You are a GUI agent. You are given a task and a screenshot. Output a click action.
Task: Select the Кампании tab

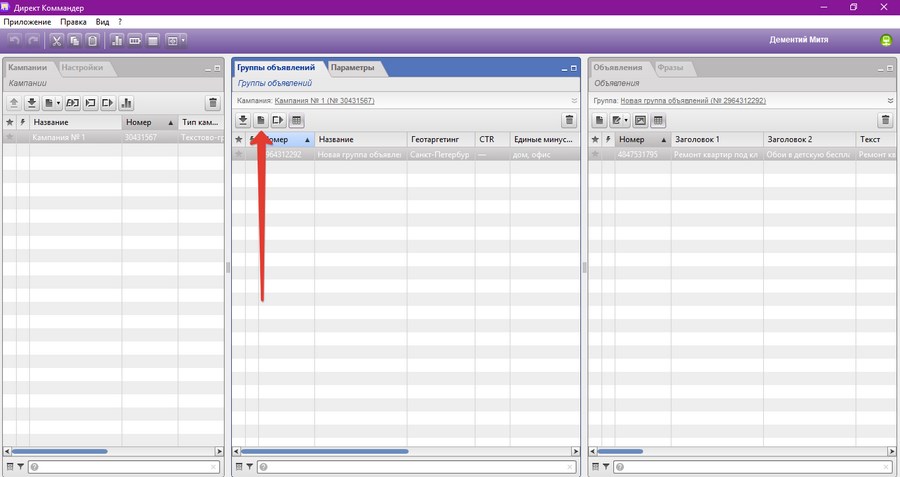click(28, 68)
